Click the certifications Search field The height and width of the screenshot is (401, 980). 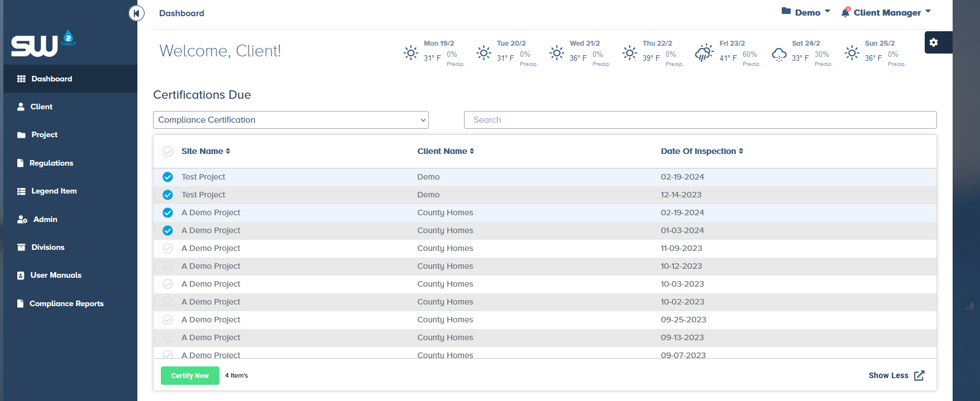point(700,120)
